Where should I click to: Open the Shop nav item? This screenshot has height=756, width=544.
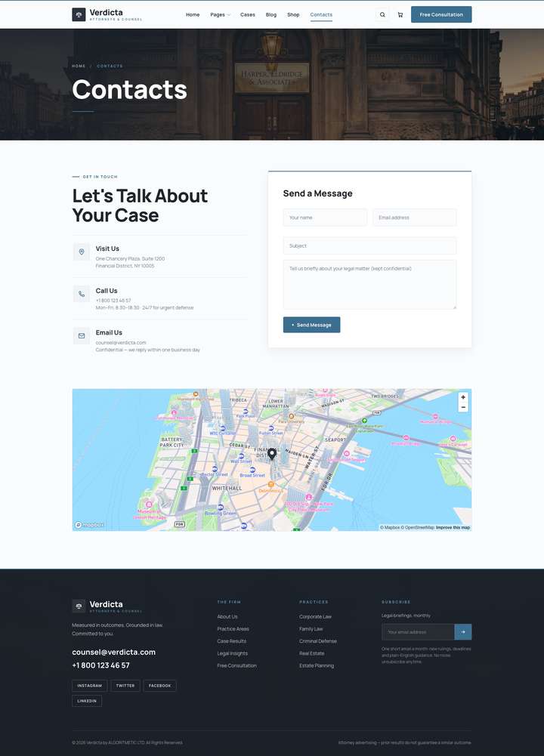point(293,14)
